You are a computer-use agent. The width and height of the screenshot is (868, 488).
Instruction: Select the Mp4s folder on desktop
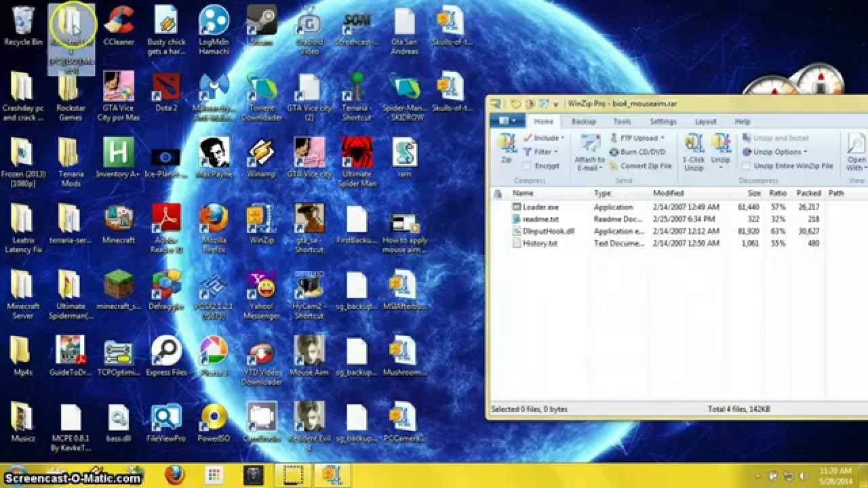(23, 357)
